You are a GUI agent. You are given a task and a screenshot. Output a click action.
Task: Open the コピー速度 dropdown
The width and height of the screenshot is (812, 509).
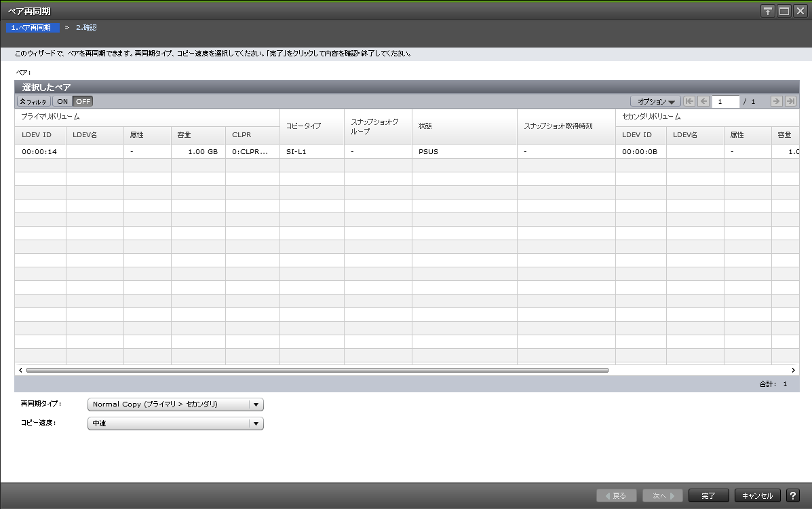(x=176, y=423)
